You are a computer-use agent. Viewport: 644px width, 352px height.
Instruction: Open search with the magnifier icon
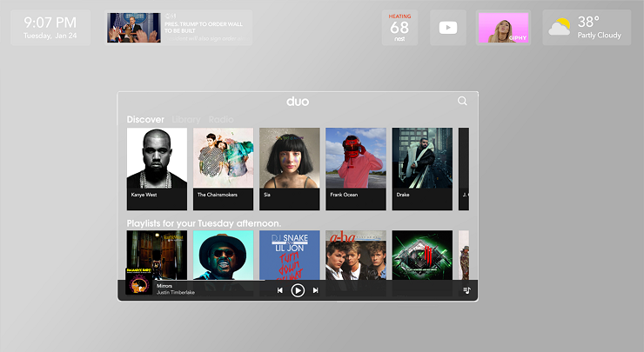pos(462,102)
